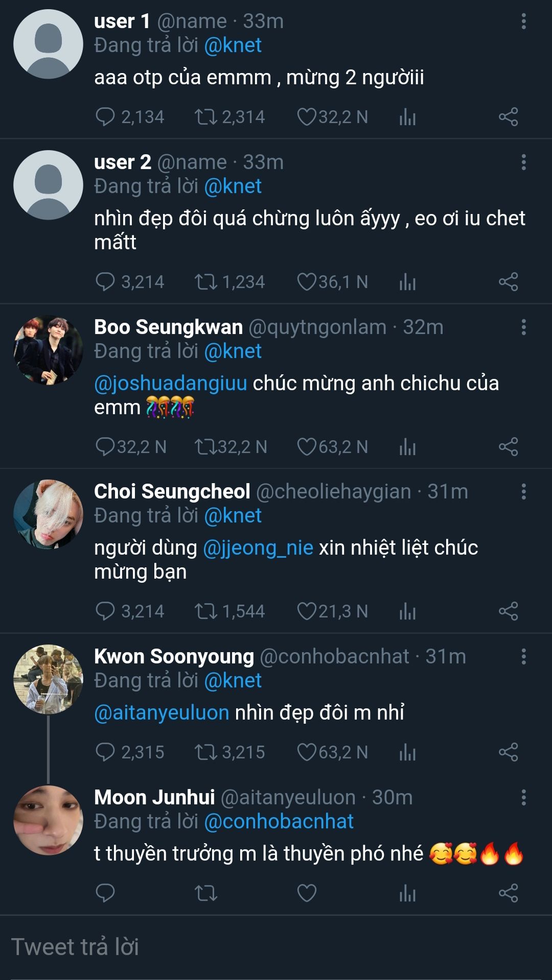552x980 pixels.
Task: View analytics for user 2's tweet
Action: tap(407, 282)
